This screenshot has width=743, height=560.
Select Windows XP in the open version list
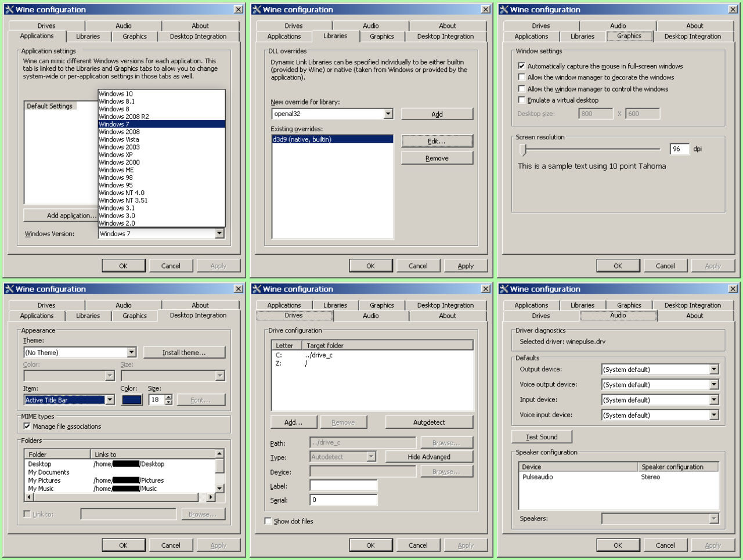116,155
